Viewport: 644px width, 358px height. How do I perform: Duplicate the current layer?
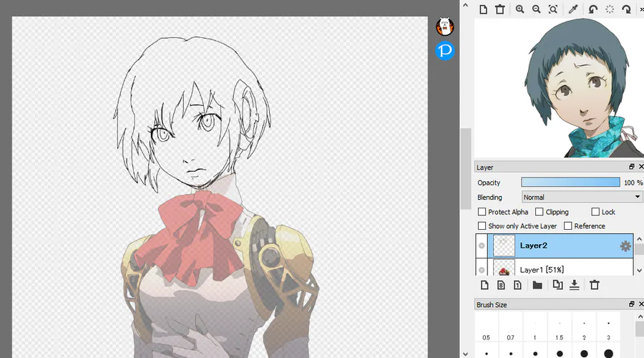[x=557, y=285]
